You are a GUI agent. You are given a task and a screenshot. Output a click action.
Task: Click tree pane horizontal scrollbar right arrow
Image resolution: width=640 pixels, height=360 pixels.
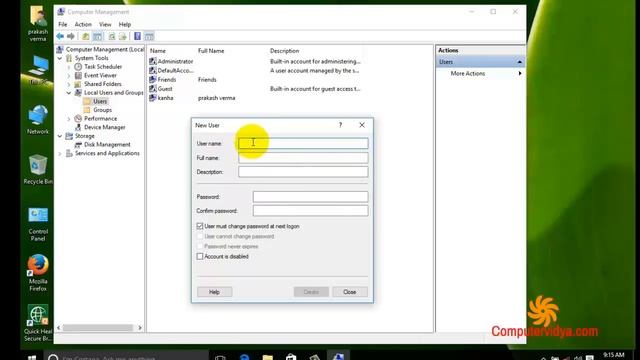pyautogui.click(x=140, y=328)
